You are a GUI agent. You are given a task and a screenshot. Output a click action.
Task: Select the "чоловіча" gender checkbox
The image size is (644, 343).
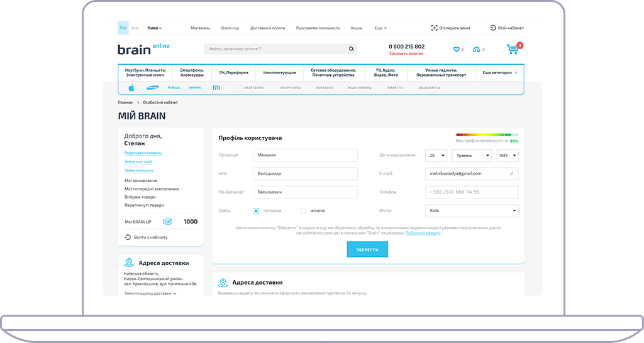coord(257,211)
